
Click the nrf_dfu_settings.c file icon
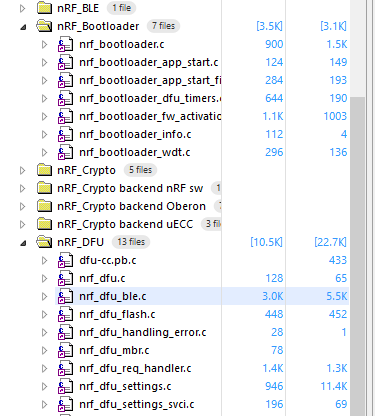pyautogui.click(x=65, y=386)
